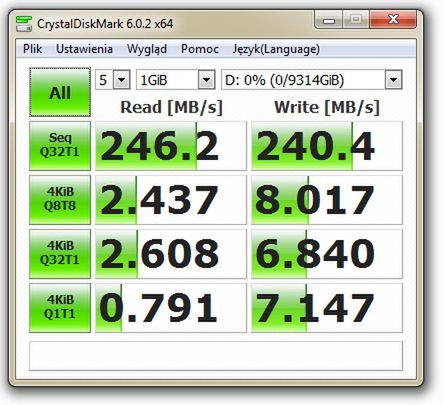The width and height of the screenshot is (443, 405).
Task: Click the 4KiB Q32T1 write value 6.840
Action: click(x=327, y=254)
